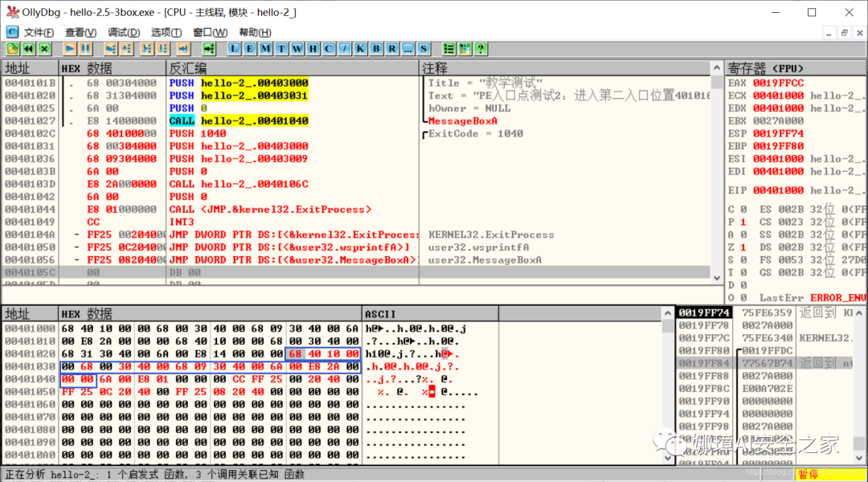Toggle the P flag value
Viewport: 868px width, 482px height.
click(x=743, y=222)
